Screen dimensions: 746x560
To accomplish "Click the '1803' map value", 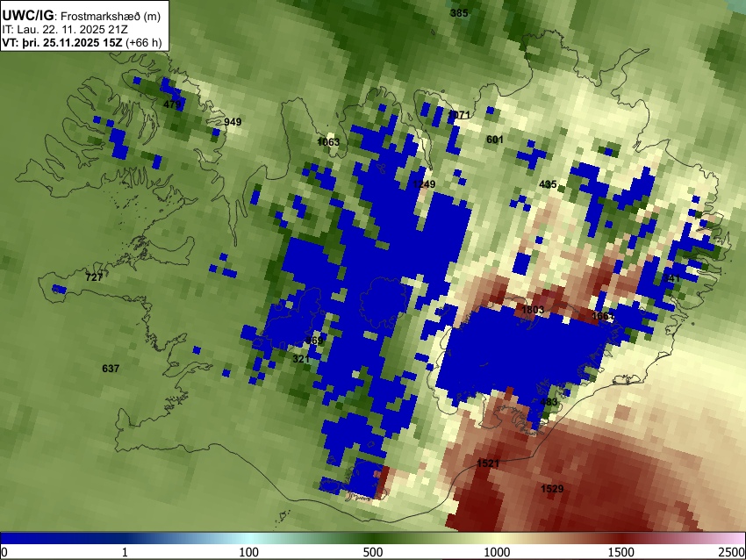I will [533, 310].
